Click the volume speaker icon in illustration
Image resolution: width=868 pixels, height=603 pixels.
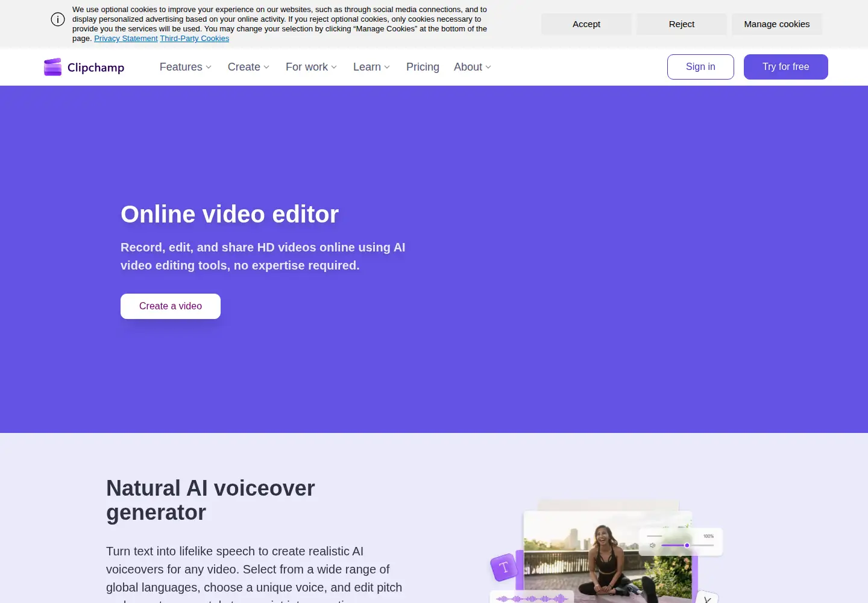point(652,545)
